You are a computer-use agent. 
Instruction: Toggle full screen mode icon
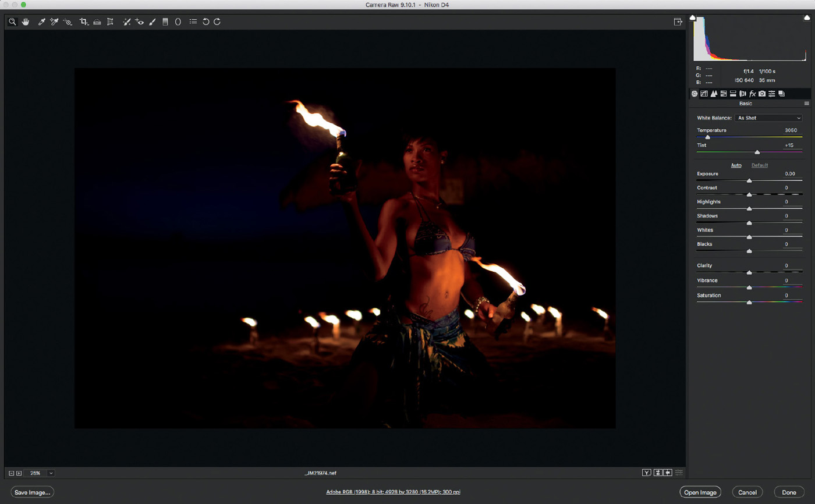tap(678, 22)
